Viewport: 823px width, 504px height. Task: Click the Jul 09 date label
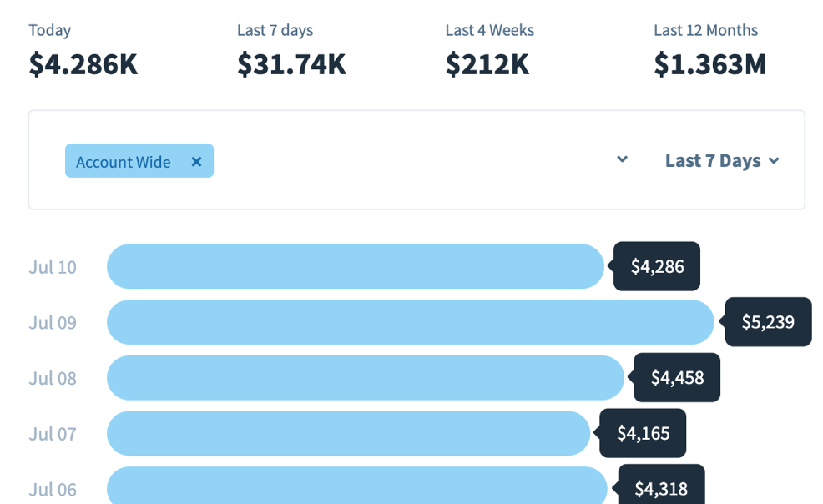coord(53,323)
